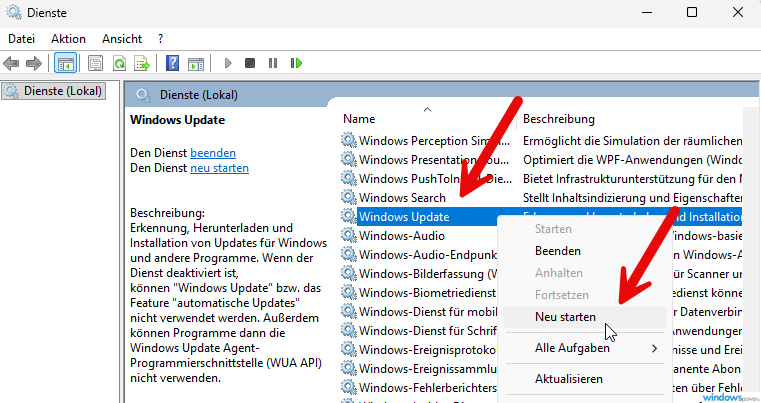
Task: Toggle the console tree show/hide icon
Action: [x=66, y=63]
